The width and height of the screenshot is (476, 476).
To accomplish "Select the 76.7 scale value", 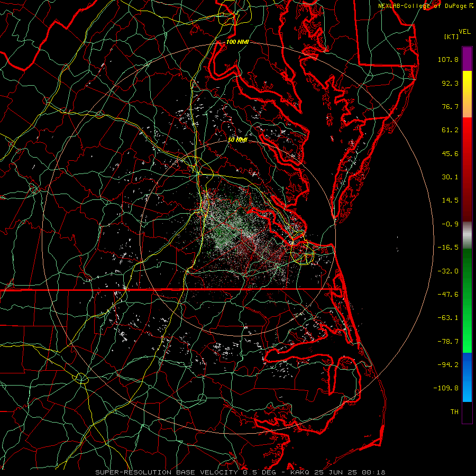I will [450, 106].
